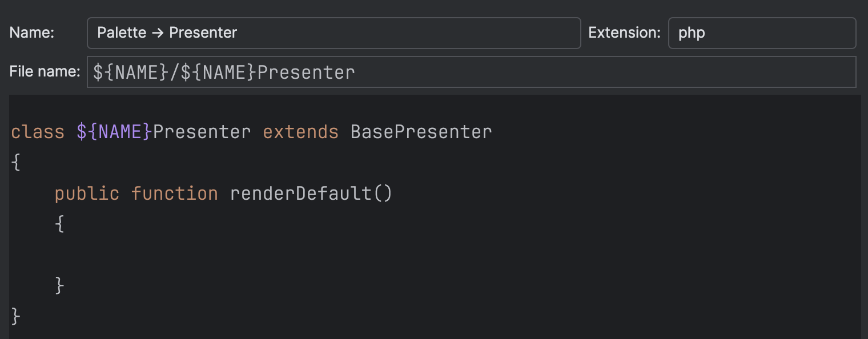Screen dimensions: 868x339
Task: Click the opening brace under the class declaration
Action: pos(15,162)
